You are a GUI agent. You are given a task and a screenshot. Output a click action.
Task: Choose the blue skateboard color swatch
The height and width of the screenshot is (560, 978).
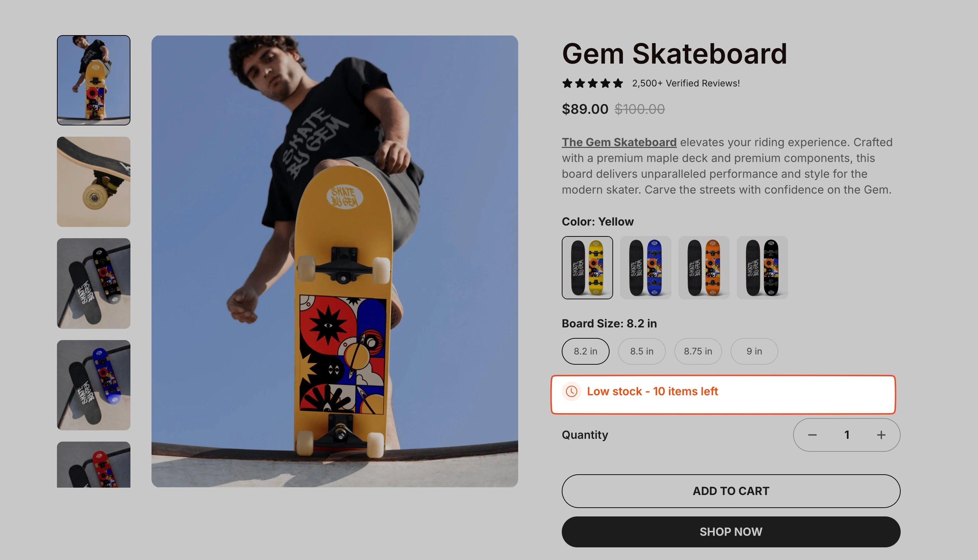point(645,268)
